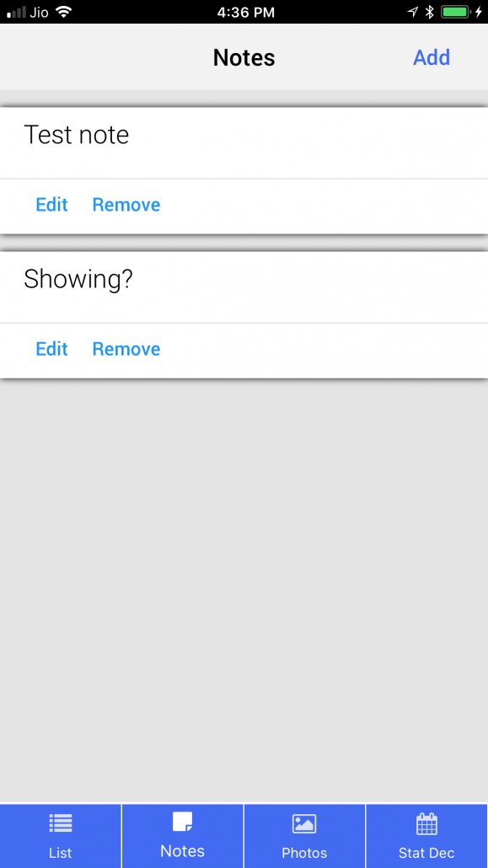
Task: Open the Stat Dec calendar icon
Action: pyautogui.click(x=426, y=823)
